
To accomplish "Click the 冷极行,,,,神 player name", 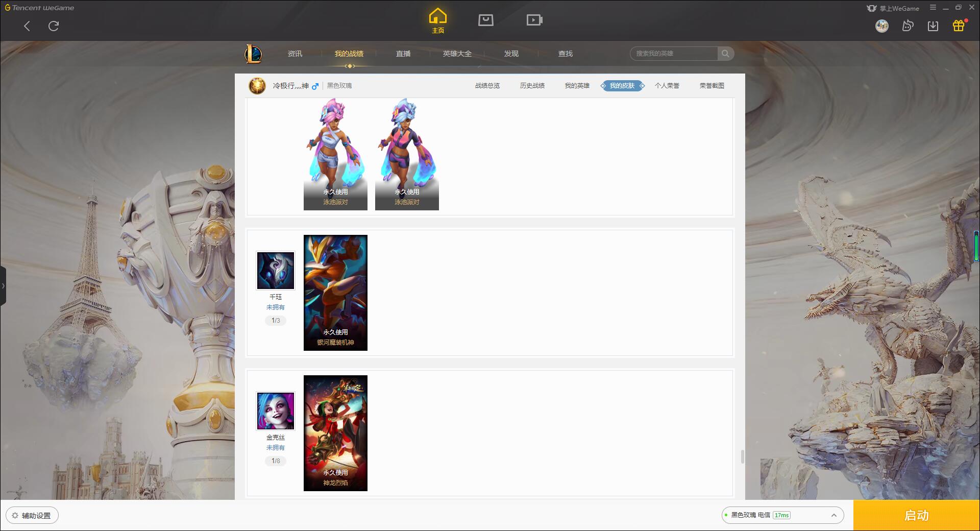I will pyautogui.click(x=290, y=86).
